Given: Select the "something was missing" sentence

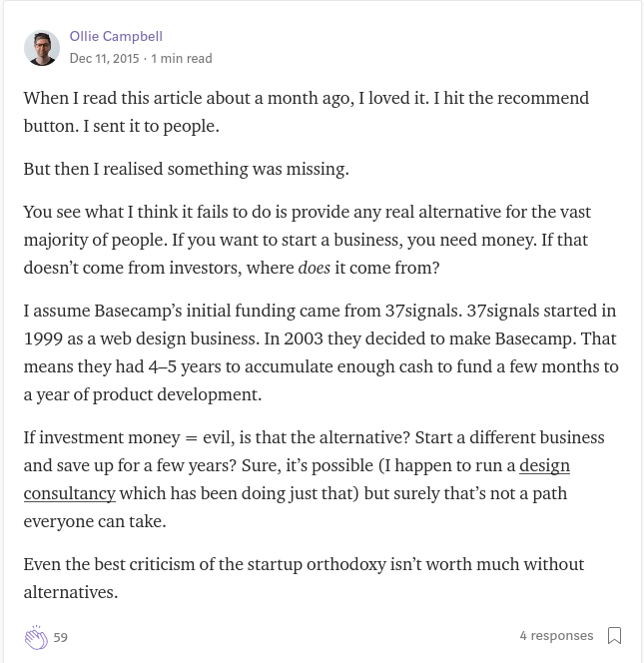Looking at the screenshot, I should 187,169.
